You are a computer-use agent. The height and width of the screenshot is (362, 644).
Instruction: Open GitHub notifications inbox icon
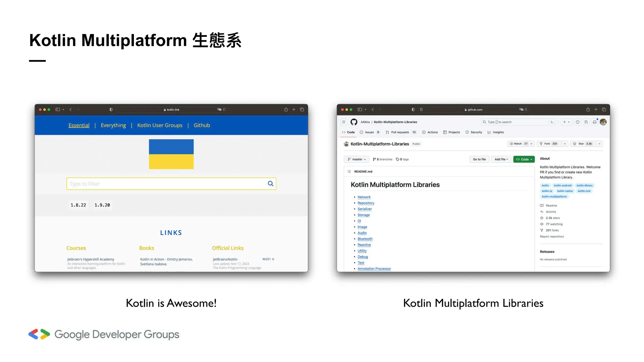[595, 122]
